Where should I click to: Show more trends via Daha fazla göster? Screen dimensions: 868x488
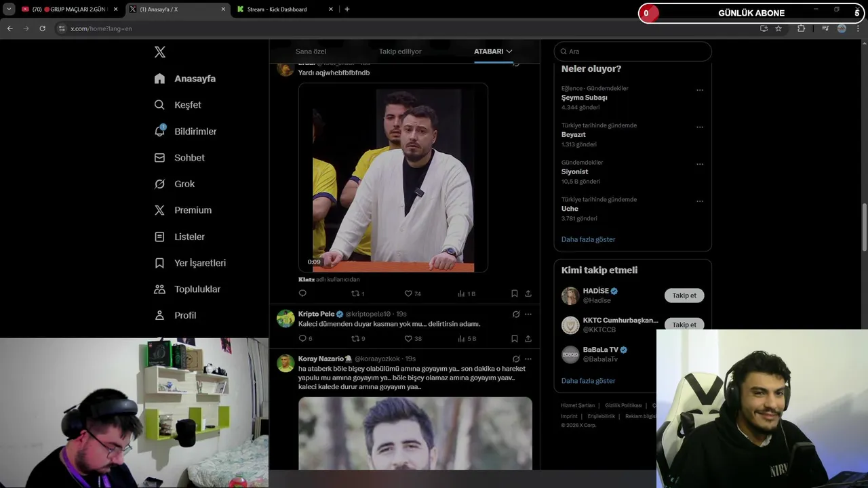tap(588, 239)
